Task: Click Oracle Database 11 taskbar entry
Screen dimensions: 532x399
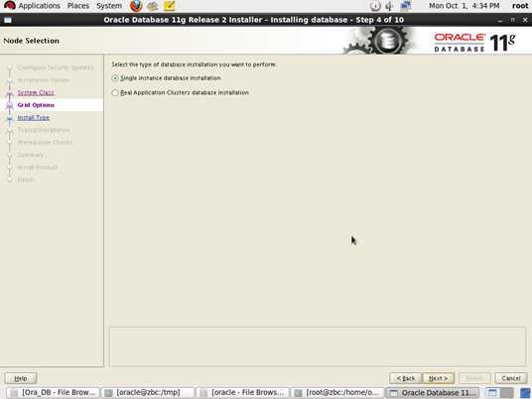Action: 433,393
